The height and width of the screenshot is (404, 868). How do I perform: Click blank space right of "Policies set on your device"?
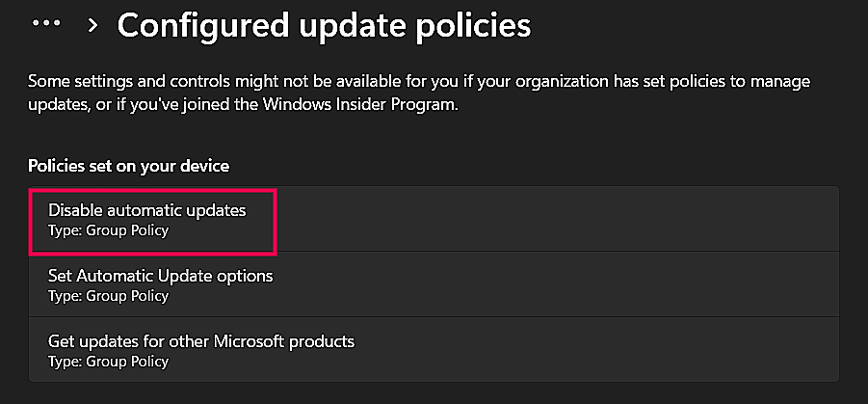530,166
